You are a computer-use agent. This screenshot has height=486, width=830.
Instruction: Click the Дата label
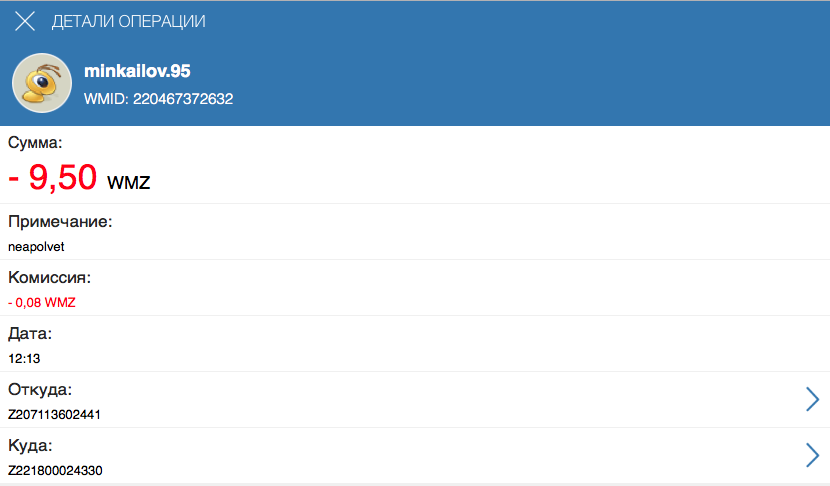pos(30,334)
